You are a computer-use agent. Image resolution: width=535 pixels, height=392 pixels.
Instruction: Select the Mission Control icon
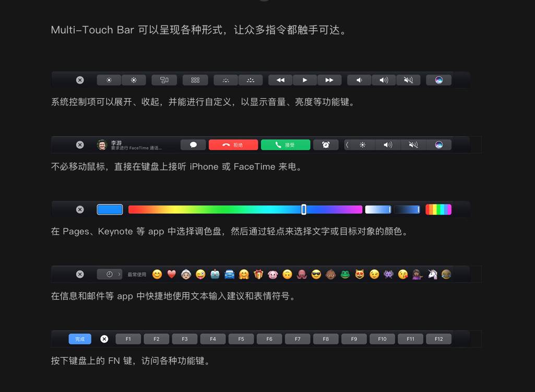[164, 80]
